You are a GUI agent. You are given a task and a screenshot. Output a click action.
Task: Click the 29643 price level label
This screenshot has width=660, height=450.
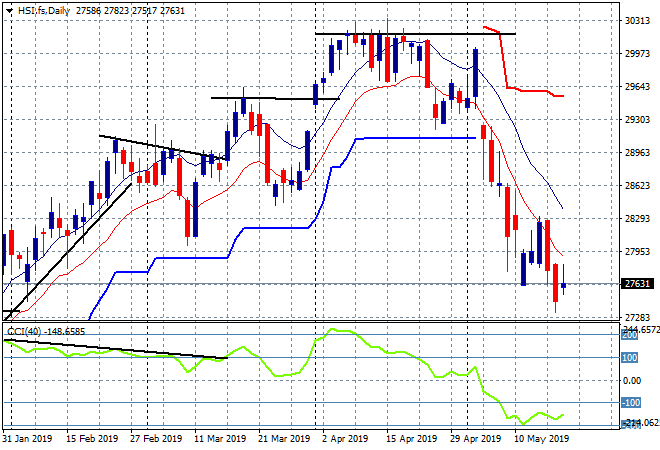click(637, 87)
